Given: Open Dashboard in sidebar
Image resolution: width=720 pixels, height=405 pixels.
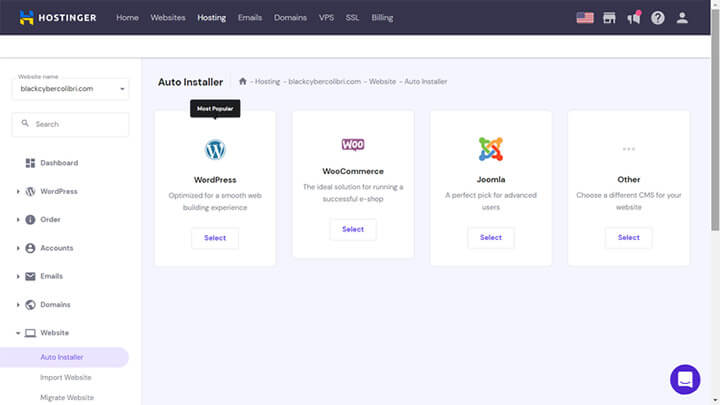Looking at the screenshot, I should (59, 163).
